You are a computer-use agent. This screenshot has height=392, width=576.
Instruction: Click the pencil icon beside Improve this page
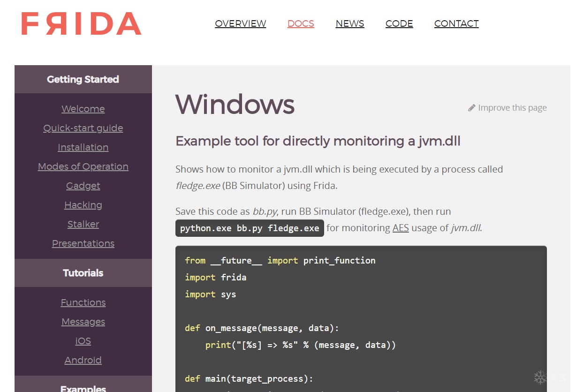pos(472,108)
